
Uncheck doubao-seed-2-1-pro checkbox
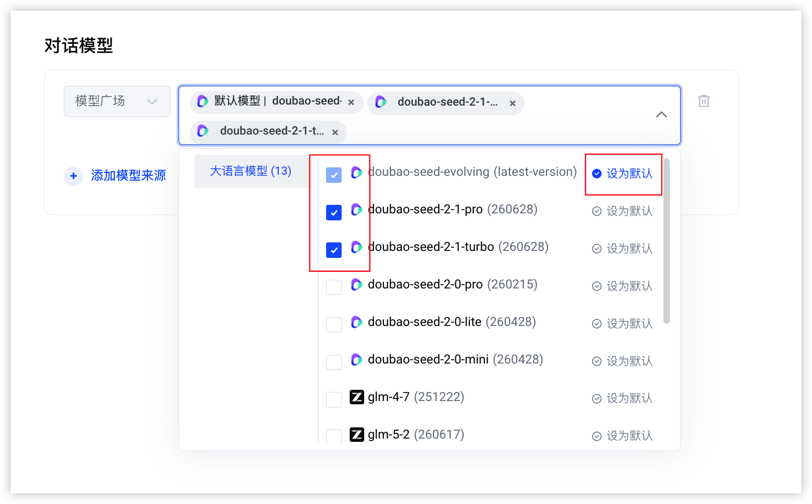[334, 212]
